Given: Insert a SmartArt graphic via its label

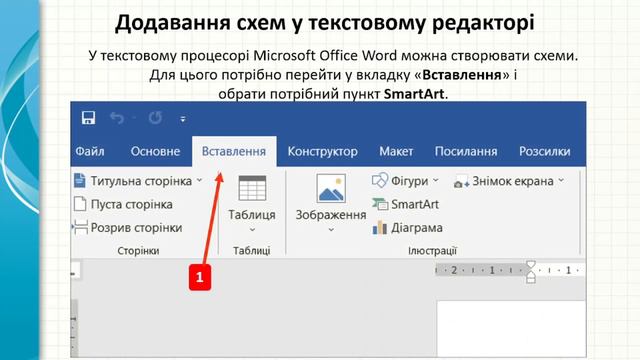Looking at the screenshot, I should coord(415,204).
